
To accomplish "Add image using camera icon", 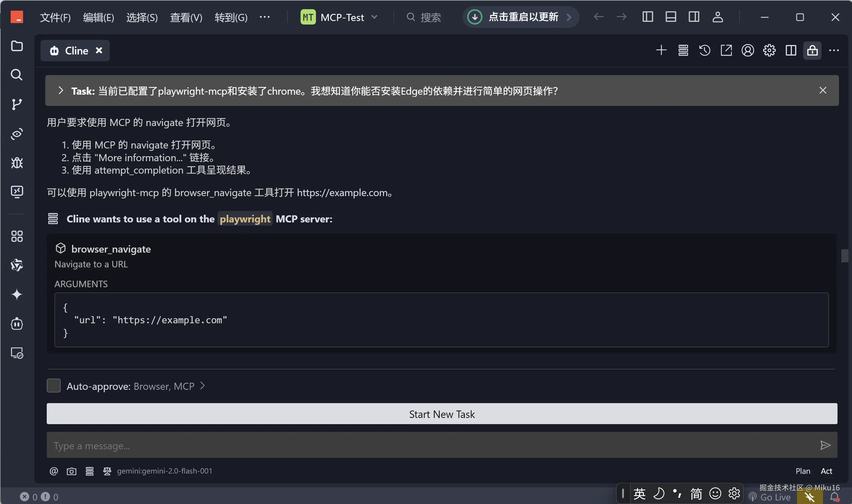I will (71, 471).
